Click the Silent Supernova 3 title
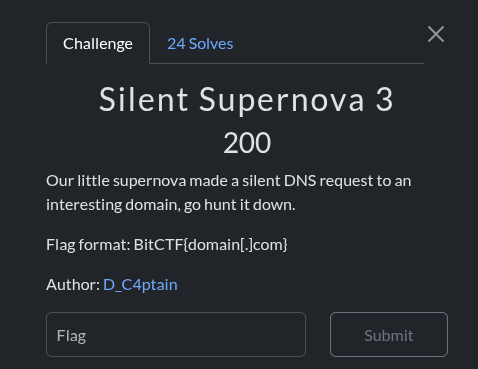 click(x=246, y=100)
